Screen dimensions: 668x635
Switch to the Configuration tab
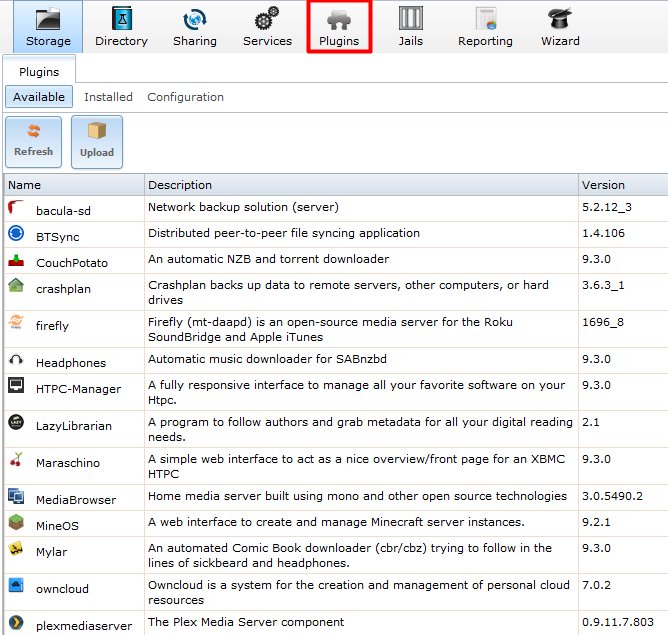click(185, 97)
